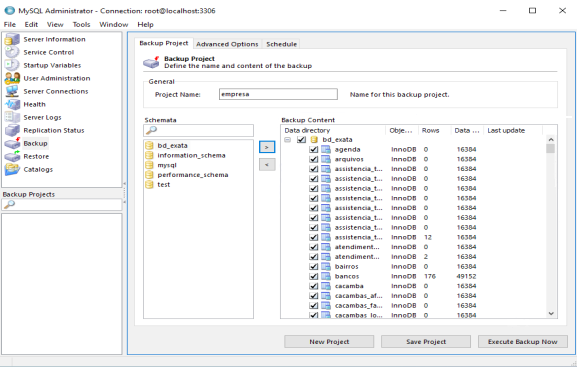Uncheck the cacambas_af... table checkbox
This screenshot has width=582, height=367.
tap(314, 296)
